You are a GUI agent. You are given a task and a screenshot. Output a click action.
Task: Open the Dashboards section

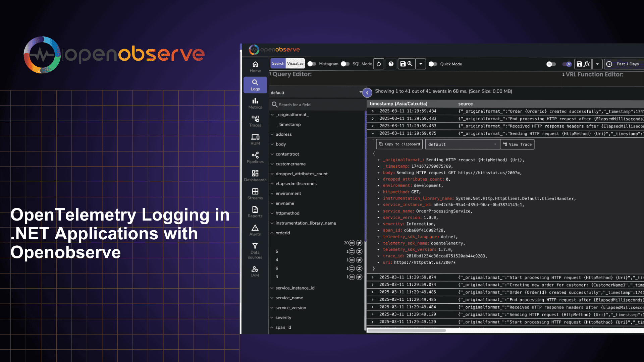(255, 175)
